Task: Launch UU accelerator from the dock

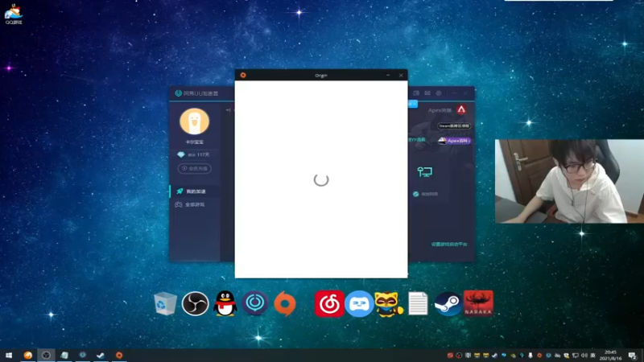Action: (255, 303)
